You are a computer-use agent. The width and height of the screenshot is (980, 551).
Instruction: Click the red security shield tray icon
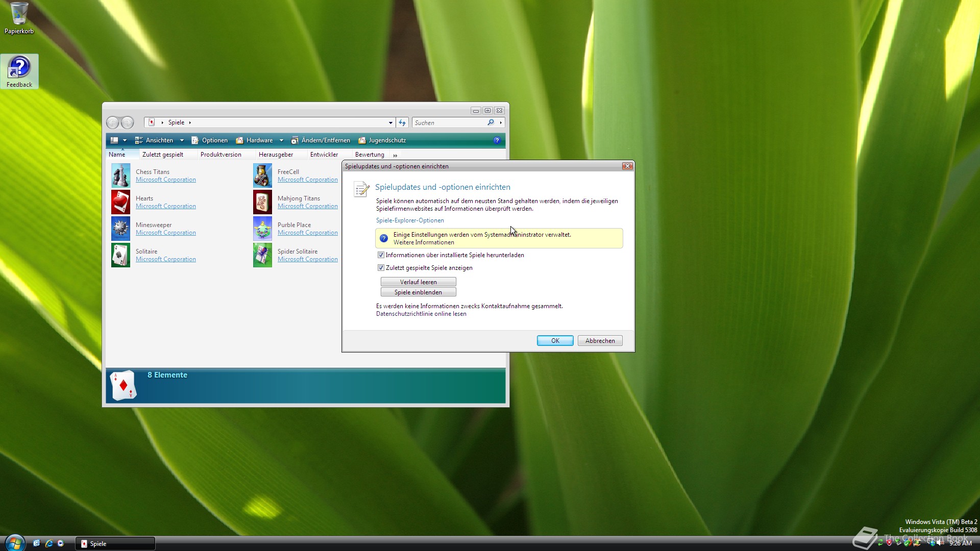(890, 543)
